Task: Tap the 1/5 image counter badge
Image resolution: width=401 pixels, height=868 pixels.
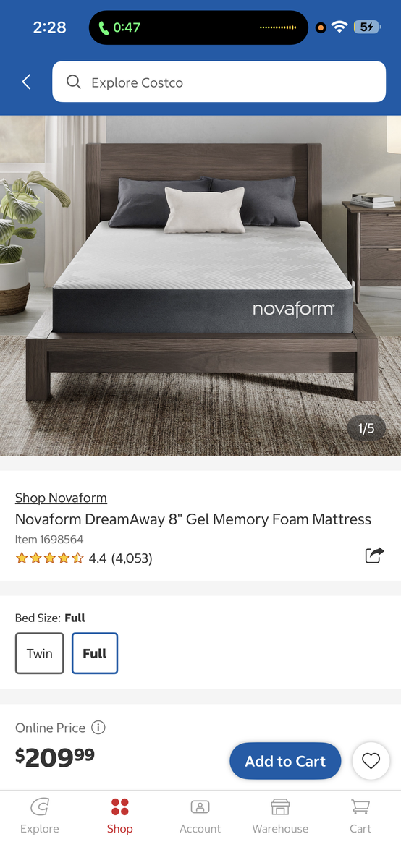Action: coord(366,428)
